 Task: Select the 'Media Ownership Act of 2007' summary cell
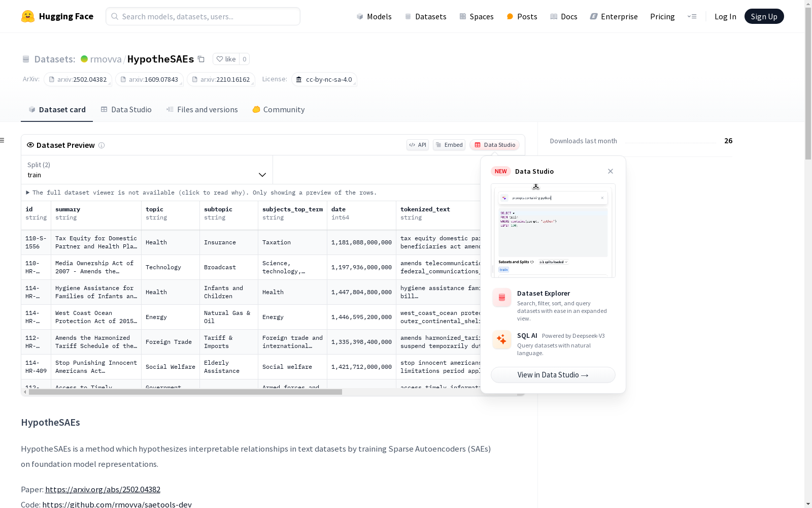pyautogui.click(x=96, y=267)
